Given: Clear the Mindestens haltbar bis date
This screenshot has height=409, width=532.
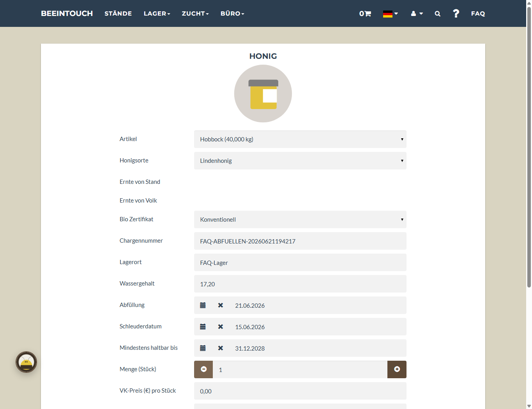Looking at the screenshot, I should 221,348.
